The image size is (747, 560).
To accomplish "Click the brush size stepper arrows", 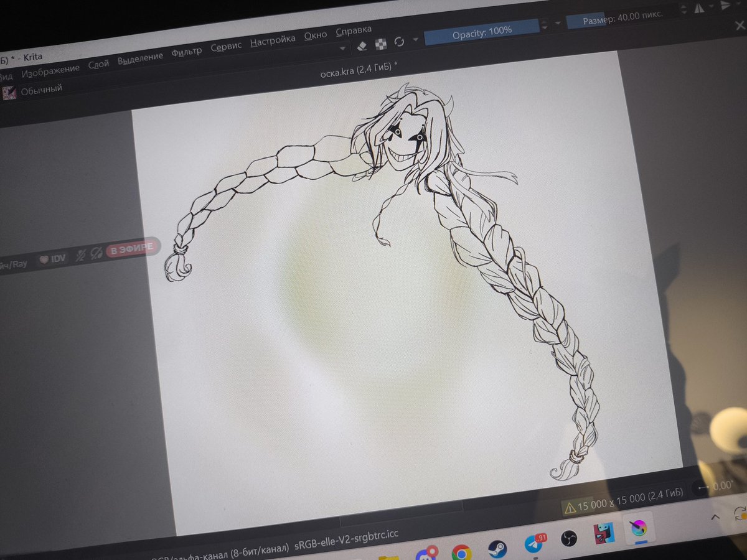I will click(684, 11).
